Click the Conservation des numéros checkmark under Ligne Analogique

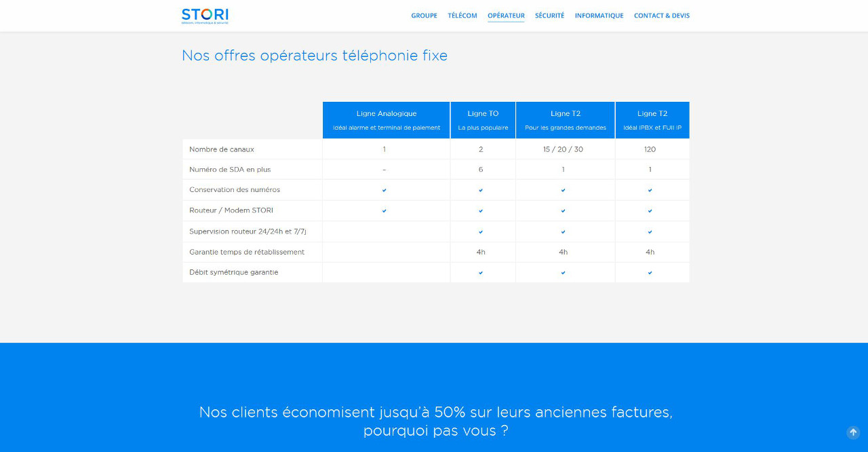click(x=384, y=190)
